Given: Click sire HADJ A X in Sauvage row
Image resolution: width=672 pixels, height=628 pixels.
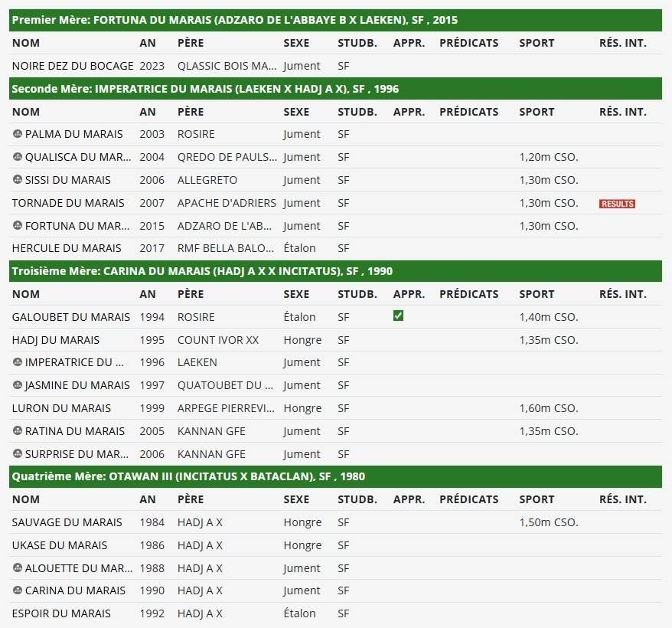Looking at the screenshot, I should click(200, 522).
